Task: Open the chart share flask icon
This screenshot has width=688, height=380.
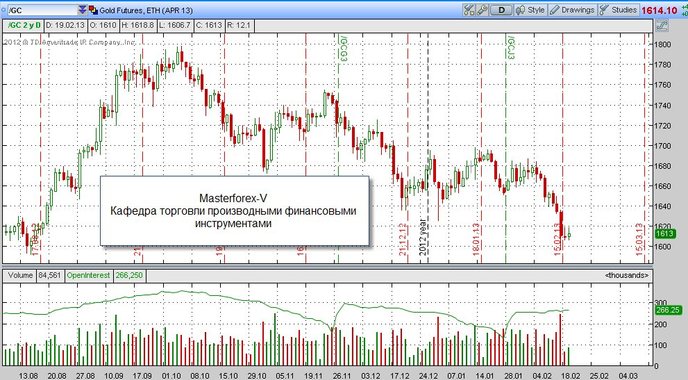Action: tap(469, 10)
